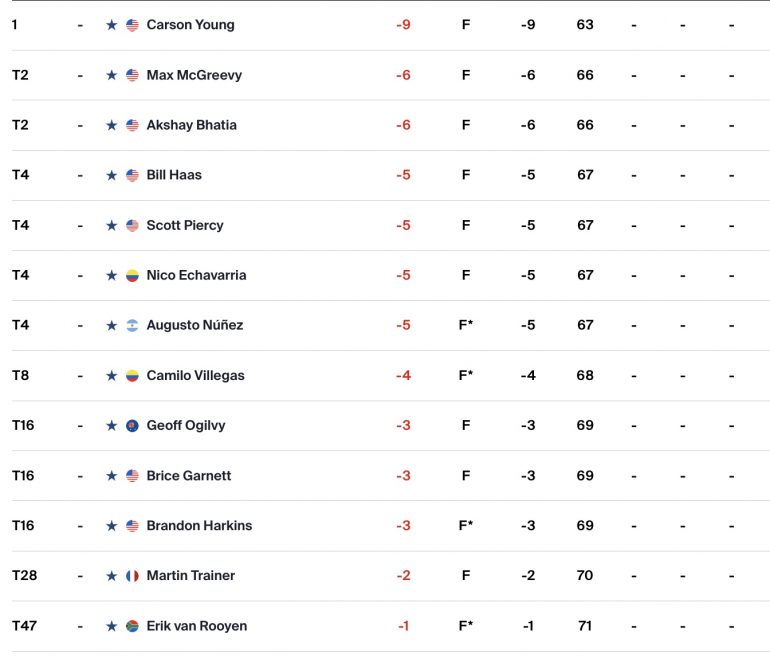
Task: Toggle favorite star for Carson Young
Action: point(111,25)
